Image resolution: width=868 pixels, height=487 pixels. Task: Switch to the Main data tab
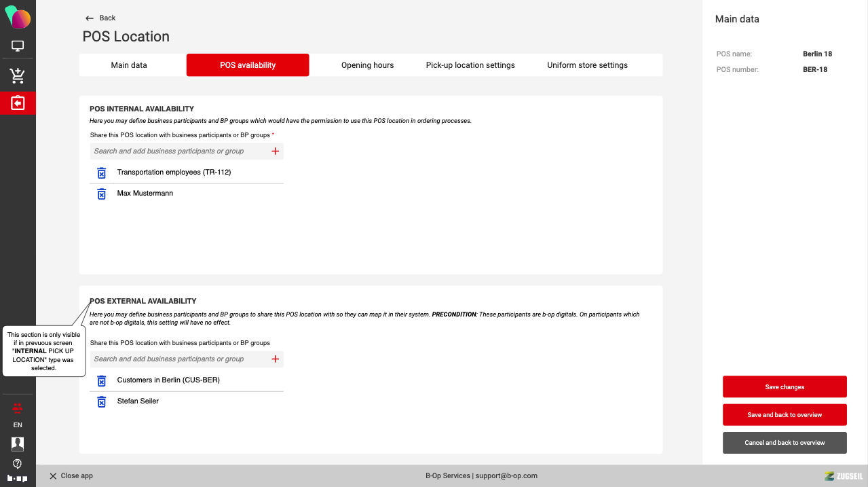[129, 65]
